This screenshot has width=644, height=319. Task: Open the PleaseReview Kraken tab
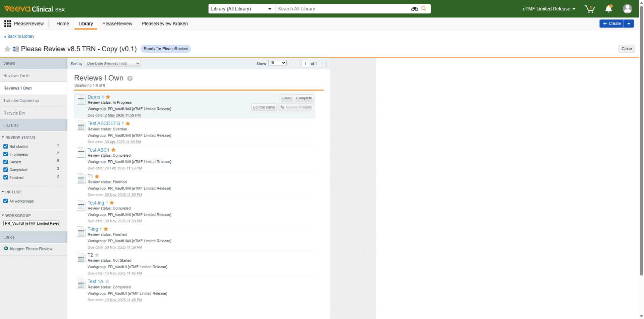coord(165,23)
